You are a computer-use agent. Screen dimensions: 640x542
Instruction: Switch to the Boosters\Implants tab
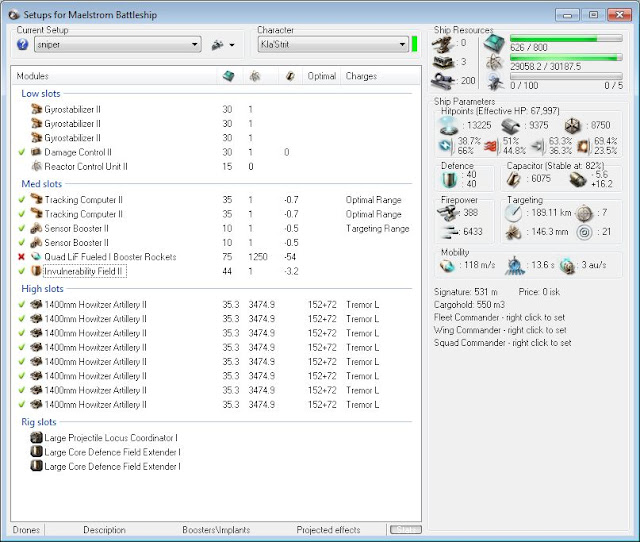tap(216, 530)
